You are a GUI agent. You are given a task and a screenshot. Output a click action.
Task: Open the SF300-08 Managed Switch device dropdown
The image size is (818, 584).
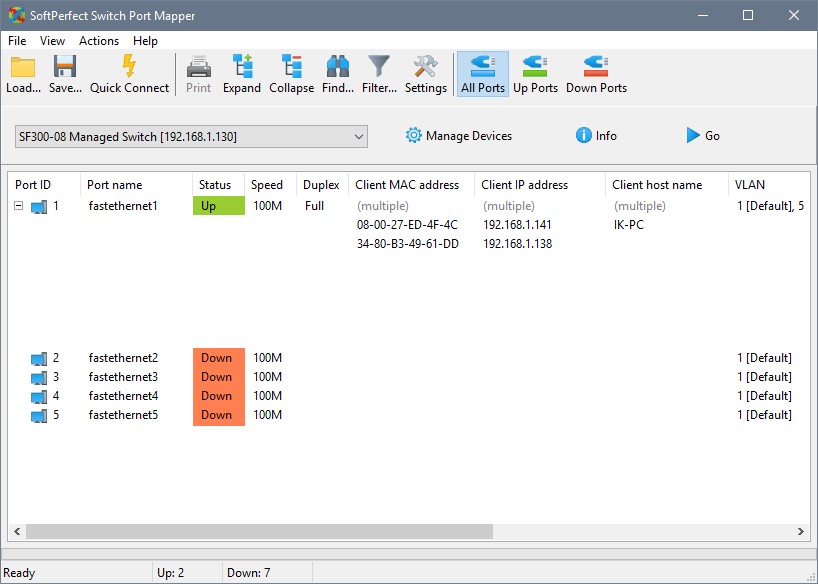coord(191,137)
